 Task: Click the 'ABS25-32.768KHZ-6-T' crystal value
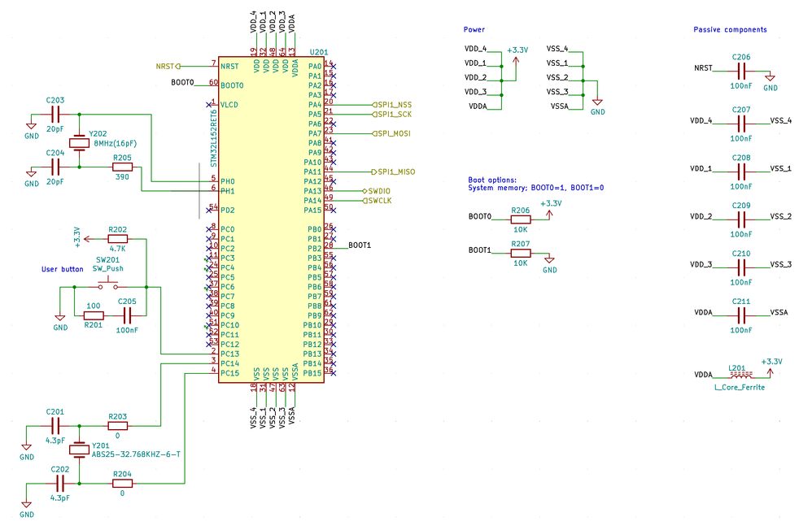(x=136, y=454)
